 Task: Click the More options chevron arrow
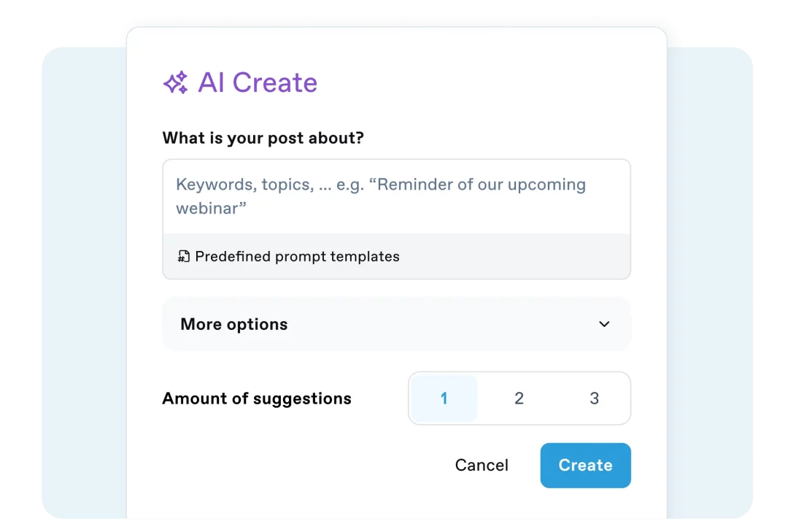[x=604, y=324]
